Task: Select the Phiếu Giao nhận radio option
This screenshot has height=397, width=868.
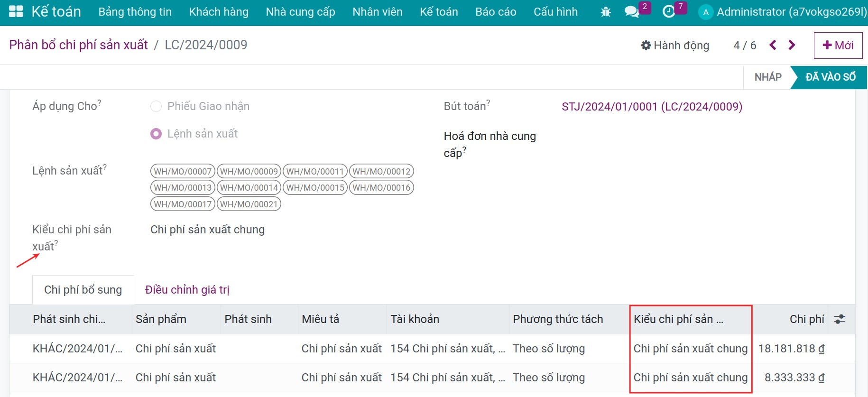Action: [156, 106]
